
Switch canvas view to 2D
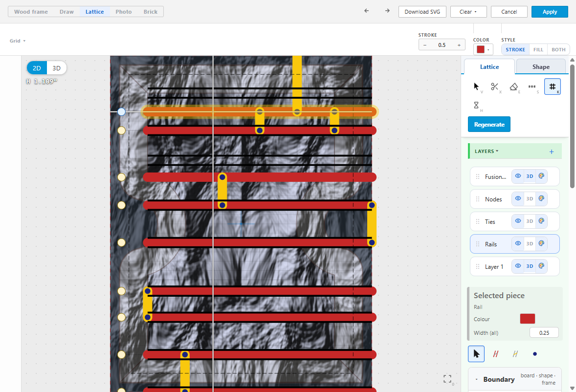coord(37,68)
